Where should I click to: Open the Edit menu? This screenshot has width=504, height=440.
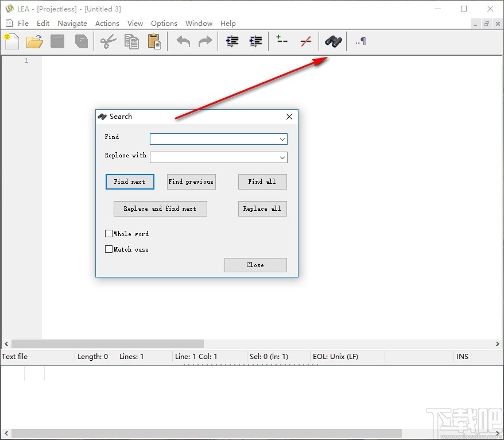click(x=43, y=23)
